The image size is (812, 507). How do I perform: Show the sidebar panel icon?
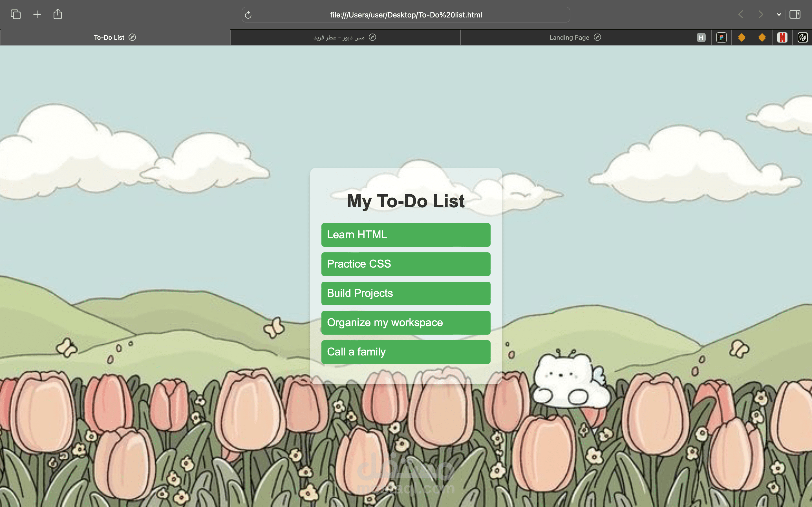[795, 14]
